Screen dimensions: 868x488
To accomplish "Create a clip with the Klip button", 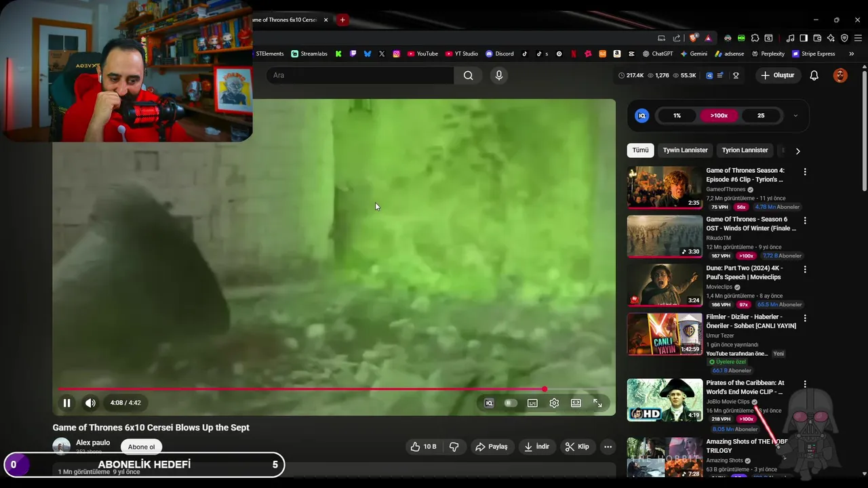I will [x=577, y=447].
